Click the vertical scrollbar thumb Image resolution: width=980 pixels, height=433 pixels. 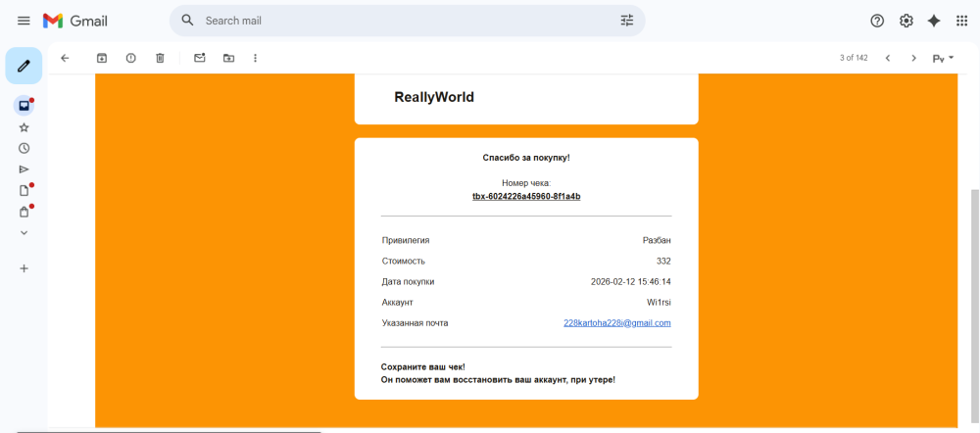(x=974, y=307)
